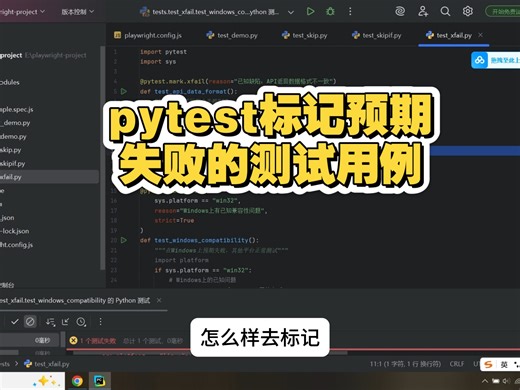Screen dimensions: 520x390
Task: Select skipif.py in project tree
Action: [13, 164]
